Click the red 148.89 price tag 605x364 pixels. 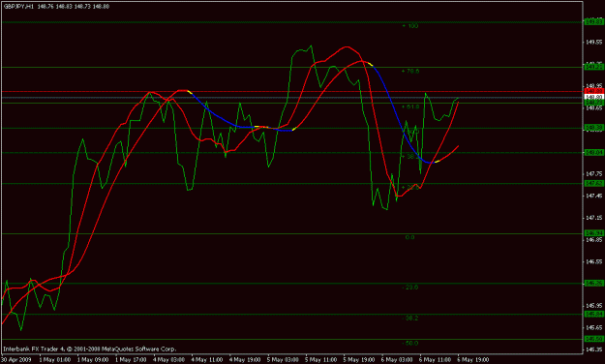click(x=594, y=91)
